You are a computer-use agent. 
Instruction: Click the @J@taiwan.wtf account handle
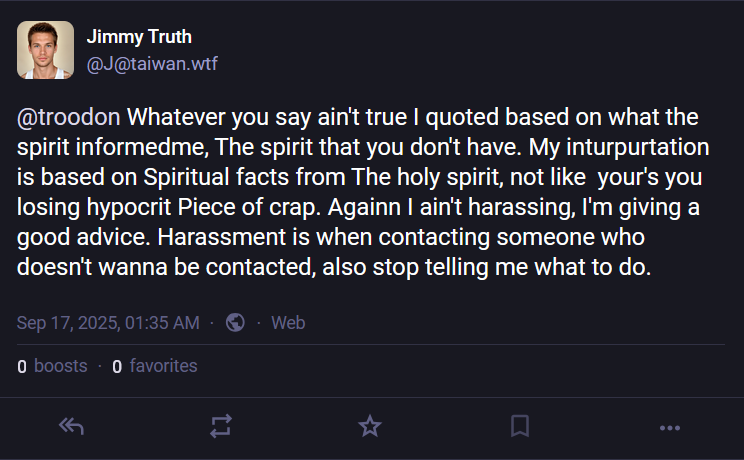click(x=152, y=63)
